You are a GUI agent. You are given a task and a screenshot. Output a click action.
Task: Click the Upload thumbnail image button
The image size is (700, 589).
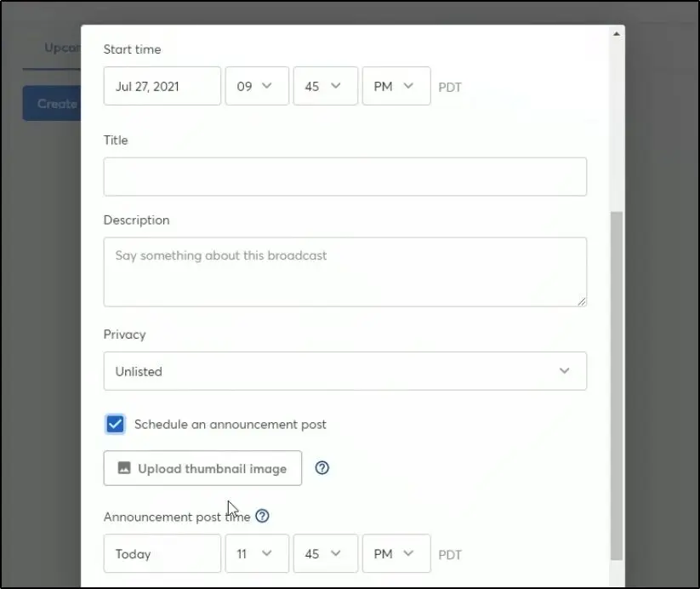coord(202,467)
